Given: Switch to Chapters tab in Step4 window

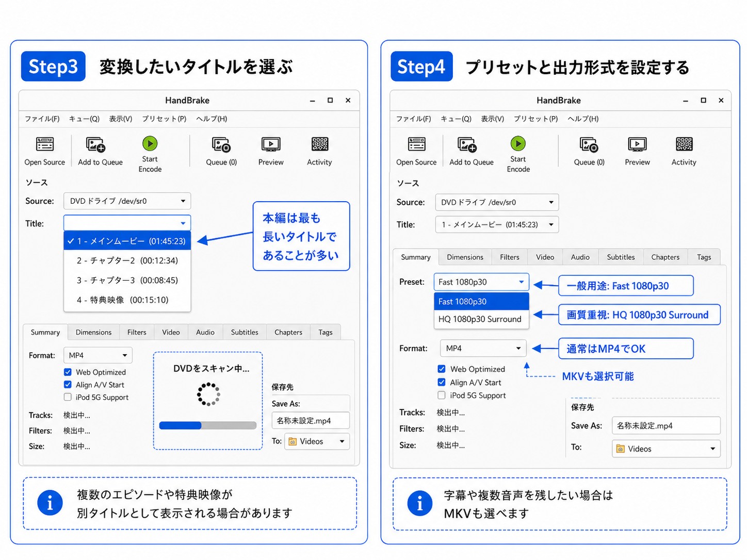Looking at the screenshot, I should pos(665,257).
